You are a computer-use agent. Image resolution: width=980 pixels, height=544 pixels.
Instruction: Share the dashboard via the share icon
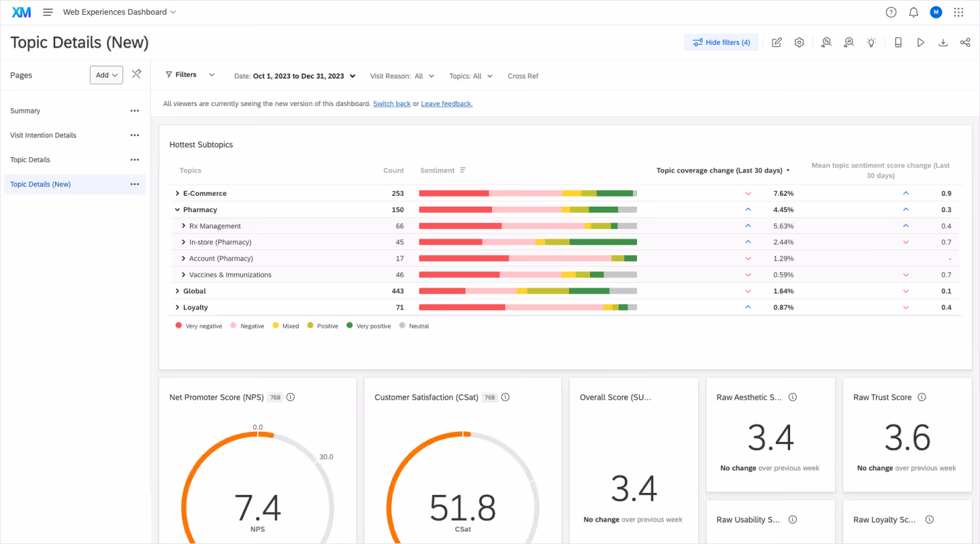coord(965,42)
